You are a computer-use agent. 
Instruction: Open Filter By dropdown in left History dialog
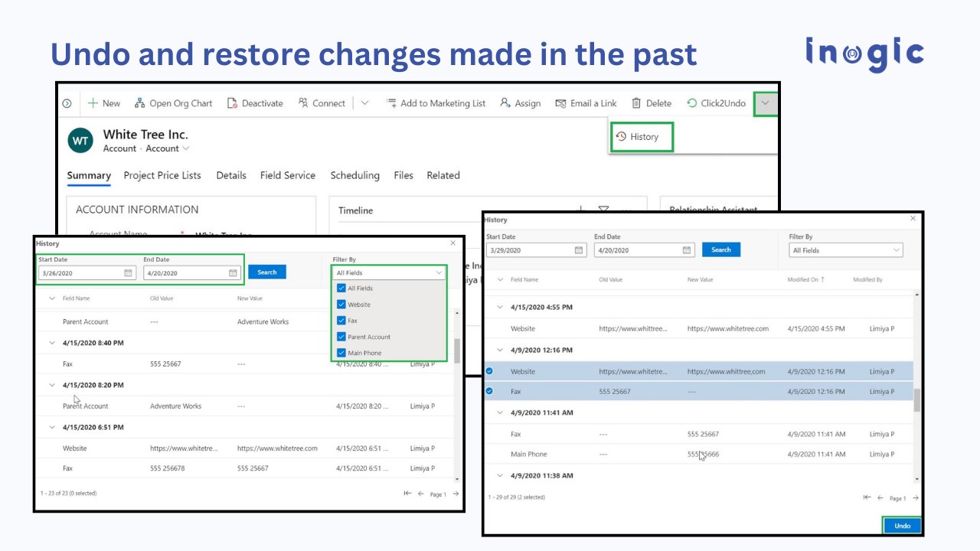pyautogui.click(x=389, y=272)
